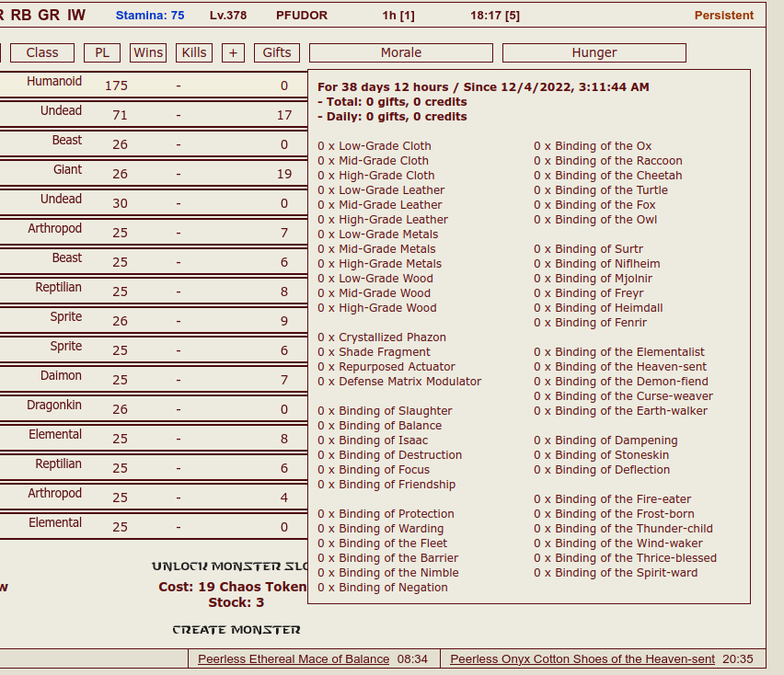Select the Undead row with PL 30
Screen dimensions: 784x675
(154, 202)
